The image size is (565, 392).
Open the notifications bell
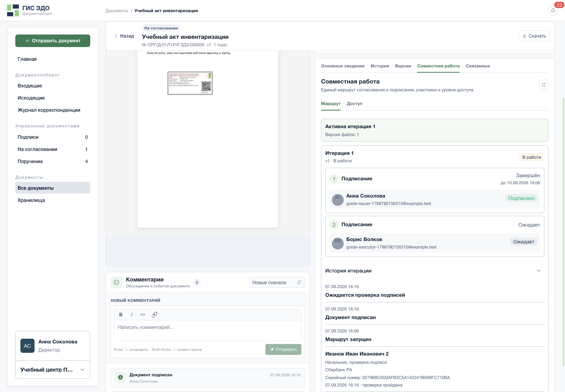pyautogui.click(x=553, y=11)
